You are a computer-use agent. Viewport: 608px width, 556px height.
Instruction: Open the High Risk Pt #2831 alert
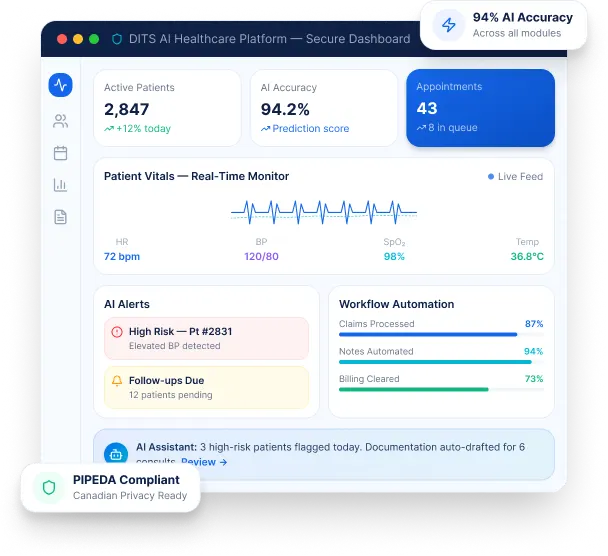(x=206, y=338)
